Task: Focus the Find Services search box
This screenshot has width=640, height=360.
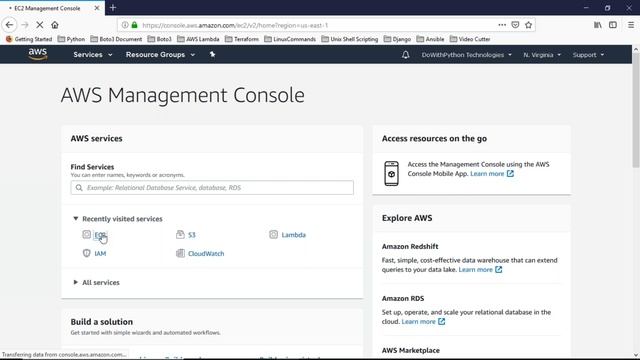Action: point(212,188)
